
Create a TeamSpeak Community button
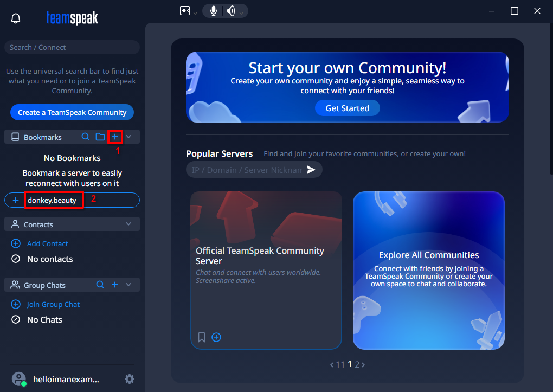pos(72,112)
